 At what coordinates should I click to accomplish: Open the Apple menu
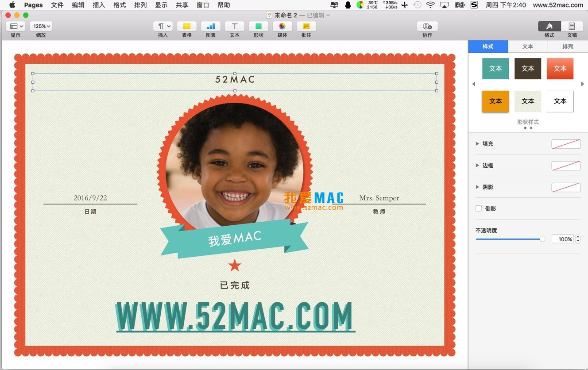pyautogui.click(x=12, y=5)
